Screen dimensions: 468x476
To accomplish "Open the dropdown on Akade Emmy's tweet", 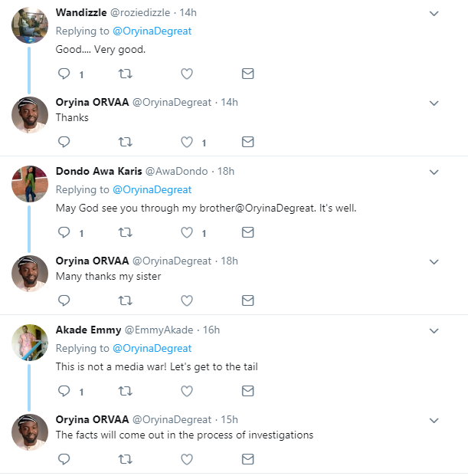I will pos(434,330).
